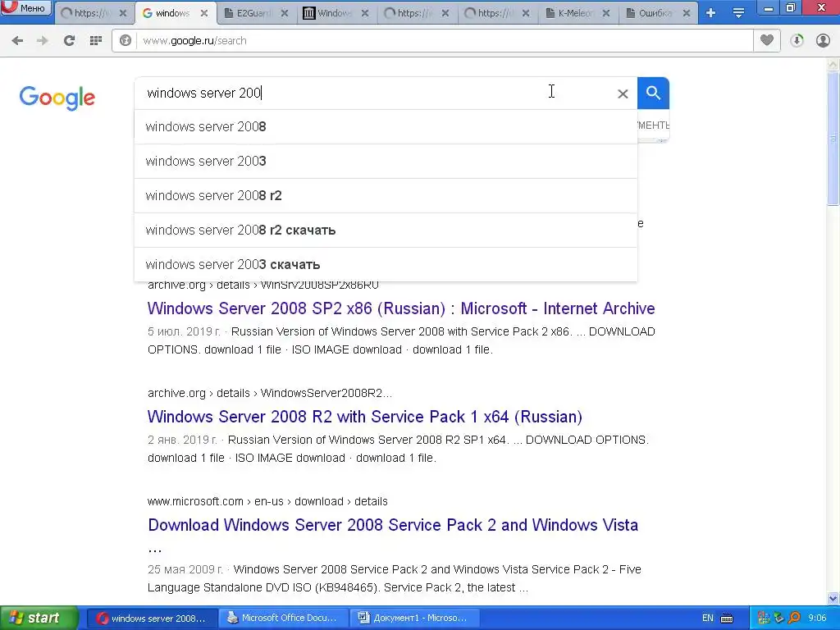This screenshot has height=630, width=840.
Task: Close the Ошибка tab
Action: (687, 13)
